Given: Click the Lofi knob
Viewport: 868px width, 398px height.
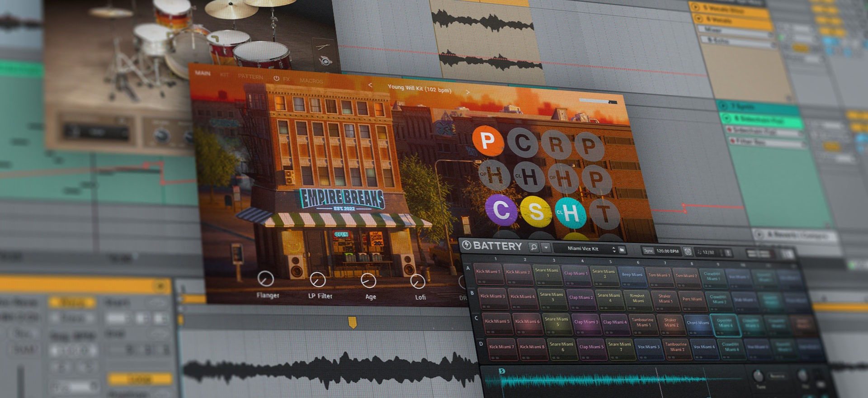Looking at the screenshot, I should pyautogui.click(x=418, y=282).
